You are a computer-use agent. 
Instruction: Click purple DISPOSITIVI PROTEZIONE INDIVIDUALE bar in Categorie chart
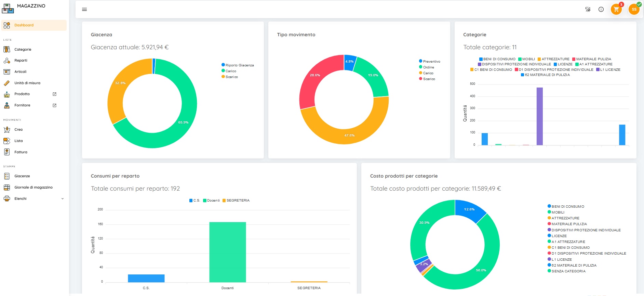pyautogui.click(x=539, y=116)
